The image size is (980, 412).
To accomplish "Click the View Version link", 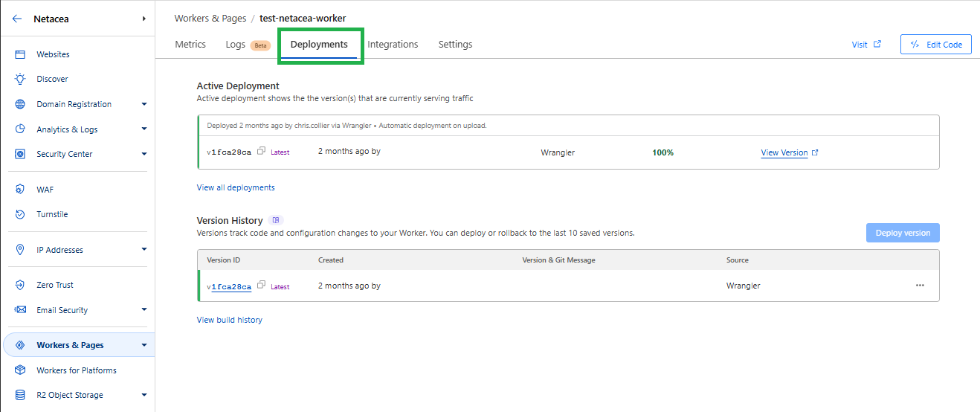I will (784, 152).
